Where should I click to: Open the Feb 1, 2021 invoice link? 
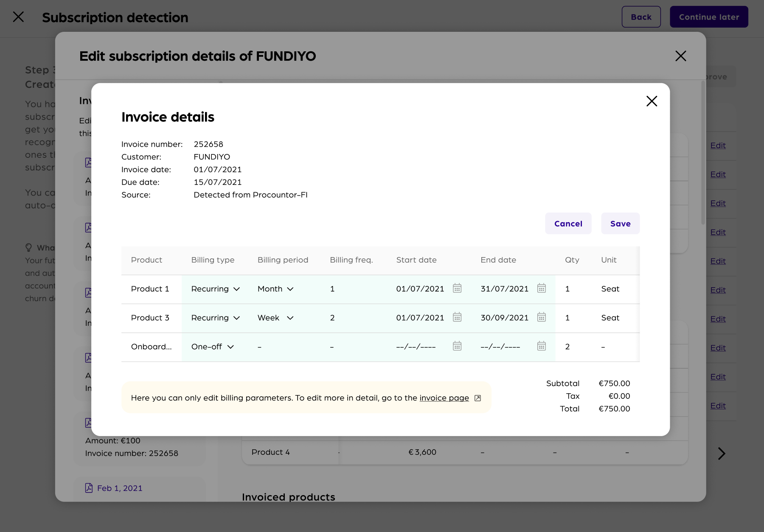point(120,488)
